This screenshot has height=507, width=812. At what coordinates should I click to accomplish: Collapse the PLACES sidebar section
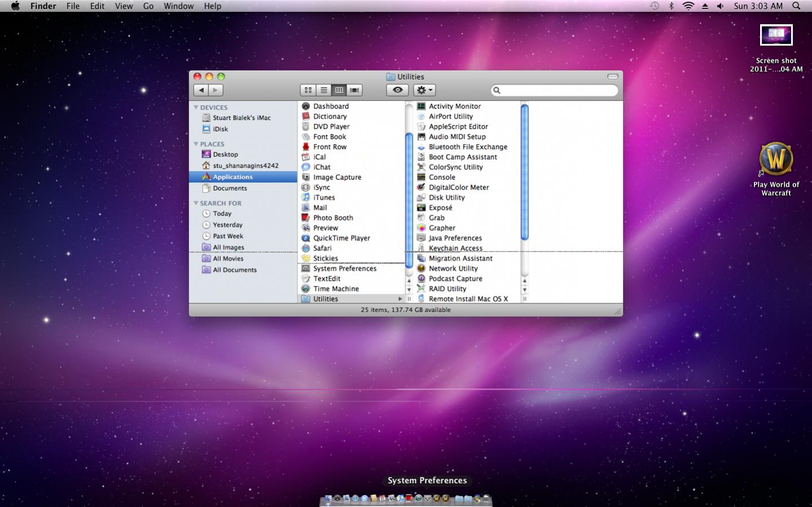[x=196, y=144]
